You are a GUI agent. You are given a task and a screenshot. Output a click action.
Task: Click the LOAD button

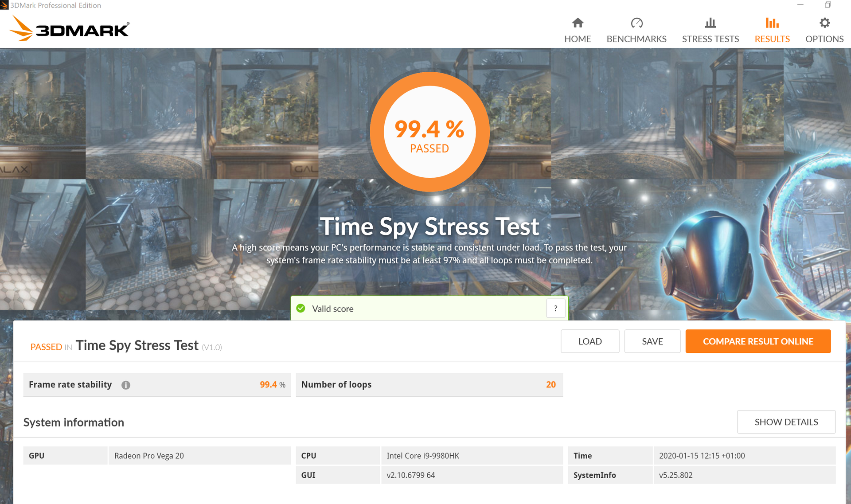pos(590,341)
